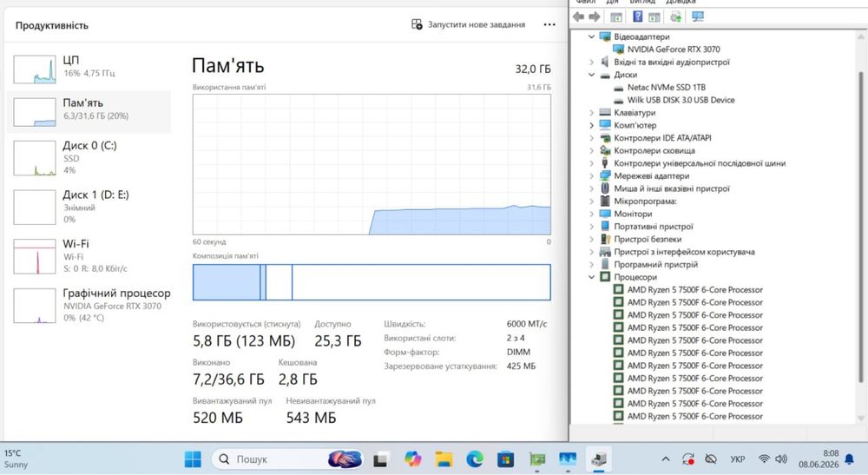Click the Процесори category icon
Screen dimensions: 868x475
605,277
